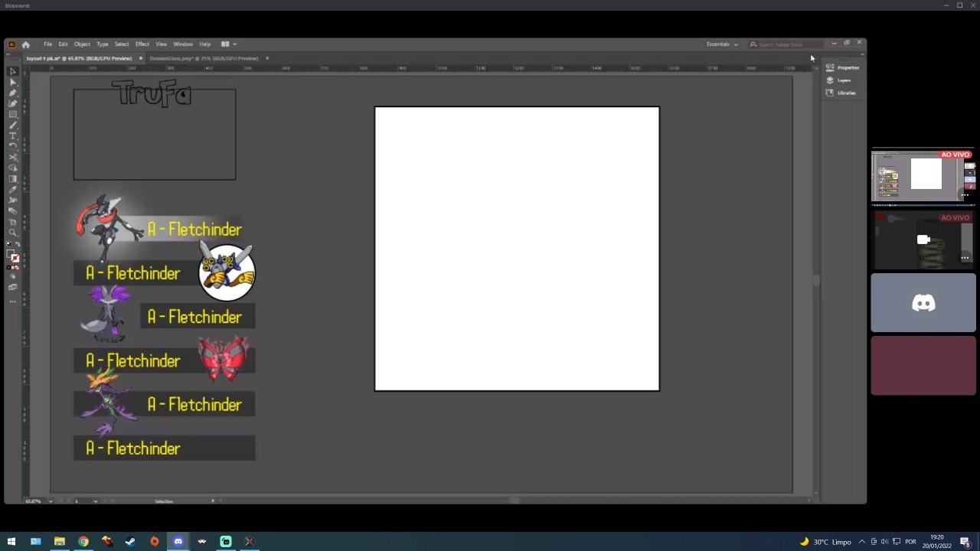Open the Layers panel icon
The width and height of the screenshot is (980, 551).
[x=830, y=80]
